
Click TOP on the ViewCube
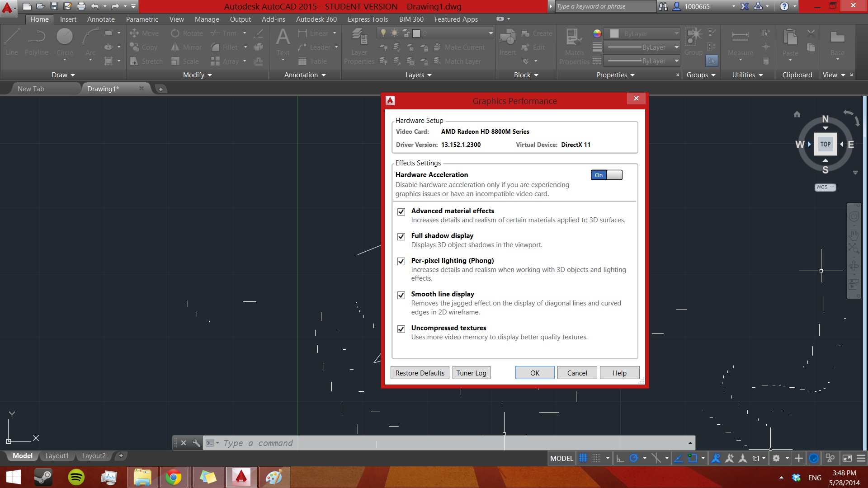[825, 144]
